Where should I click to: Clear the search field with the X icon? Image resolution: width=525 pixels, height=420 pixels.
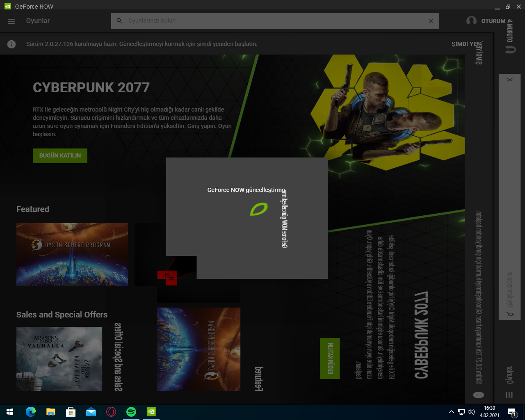[431, 21]
